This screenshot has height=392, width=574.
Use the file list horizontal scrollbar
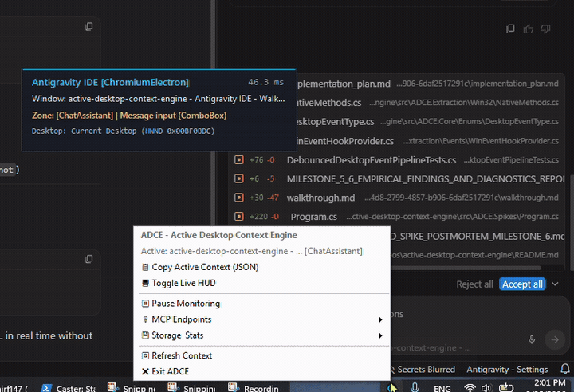[466, 268]
